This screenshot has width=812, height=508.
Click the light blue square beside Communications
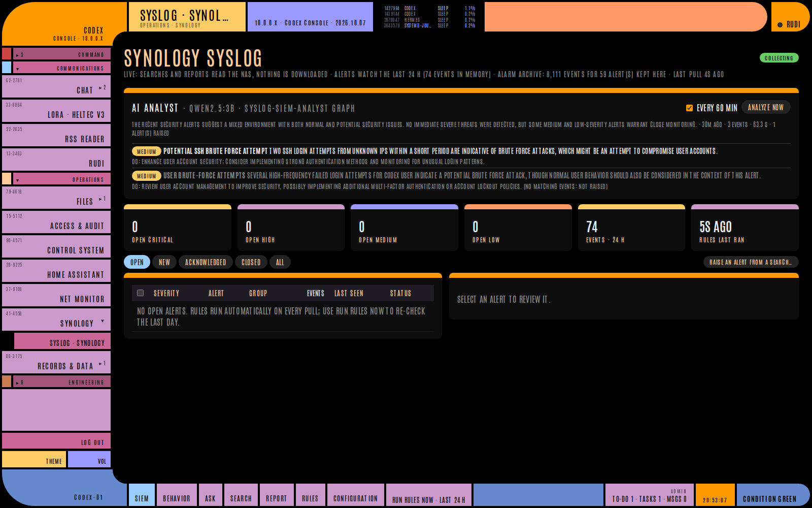7,68
